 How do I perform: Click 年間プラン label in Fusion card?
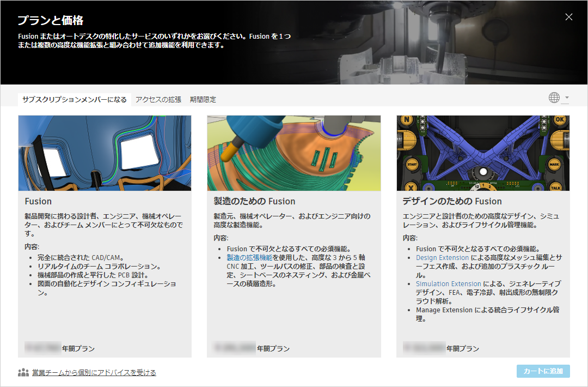coord(78,349)
